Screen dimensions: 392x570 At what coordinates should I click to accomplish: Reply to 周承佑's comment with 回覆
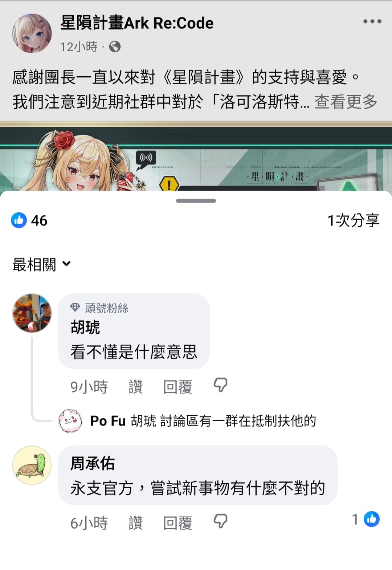coord(177,523)
